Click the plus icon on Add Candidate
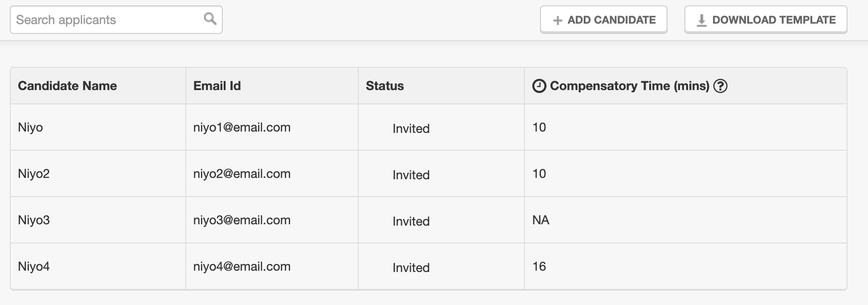Screen dimensions: 868x305 coord(557,21)
